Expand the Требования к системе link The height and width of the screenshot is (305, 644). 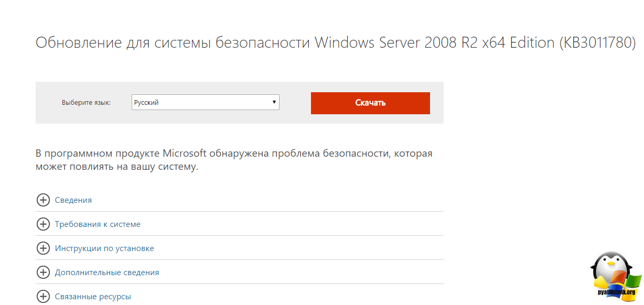[98, 224]
